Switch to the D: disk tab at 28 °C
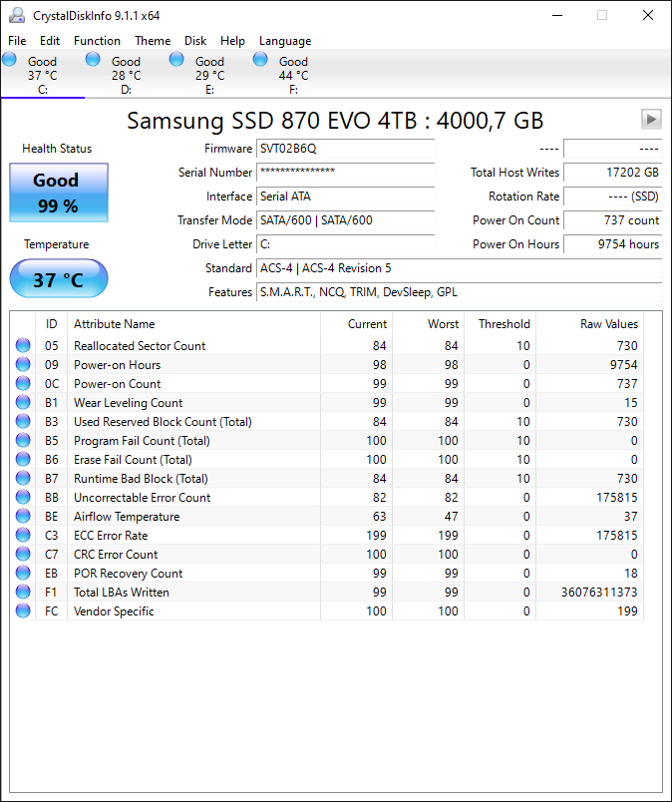Image resolution: width=672 pixels, height=802 pixels. point(126,74)
